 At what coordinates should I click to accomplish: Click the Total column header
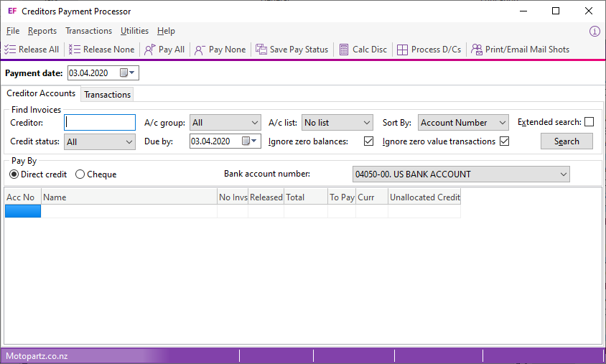(x=306, y=197)
